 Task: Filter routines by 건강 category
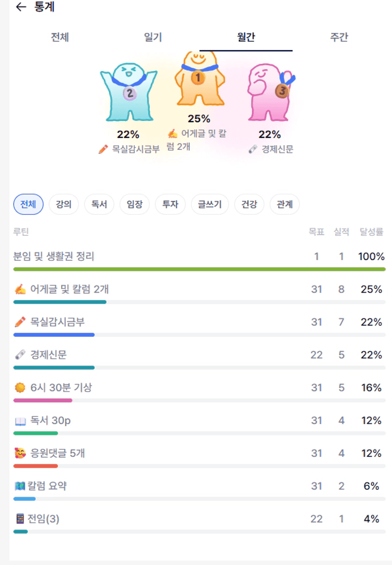[x=249, y=204]
